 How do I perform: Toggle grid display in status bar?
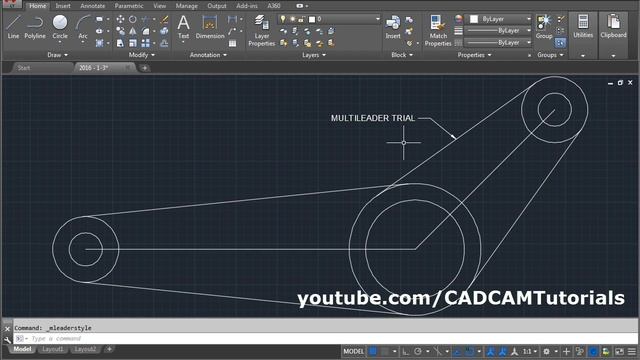tap(373, 351)
